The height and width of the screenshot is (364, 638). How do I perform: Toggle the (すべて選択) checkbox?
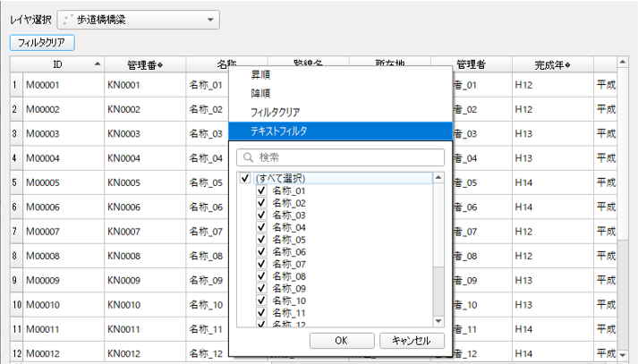(245, 178)
